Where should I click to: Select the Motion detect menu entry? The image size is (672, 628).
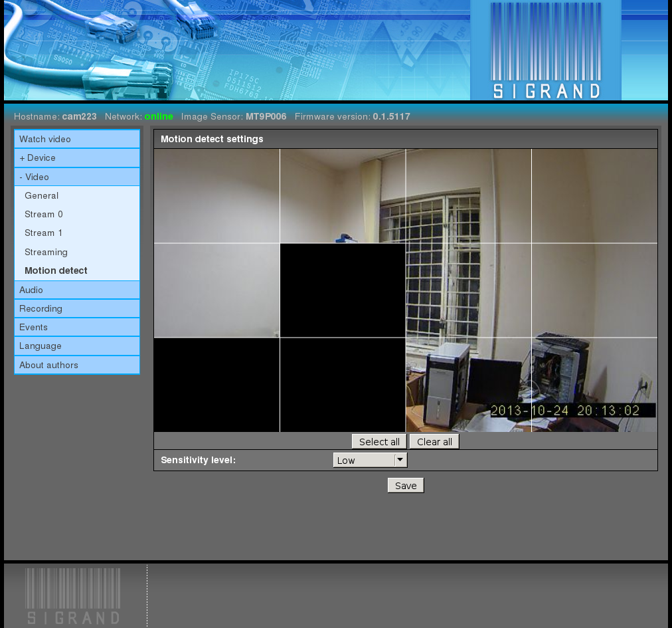pos(56,270)
